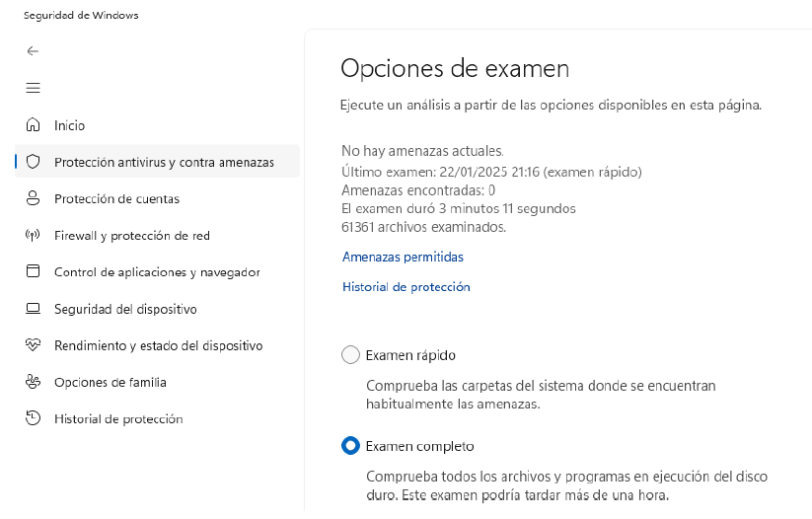Open the hamburger navigation menu
Screen dimensions: 812x519
33,88
